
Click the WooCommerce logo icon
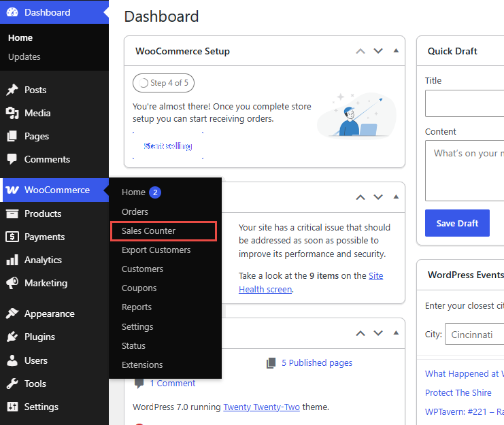click(12, 190)
